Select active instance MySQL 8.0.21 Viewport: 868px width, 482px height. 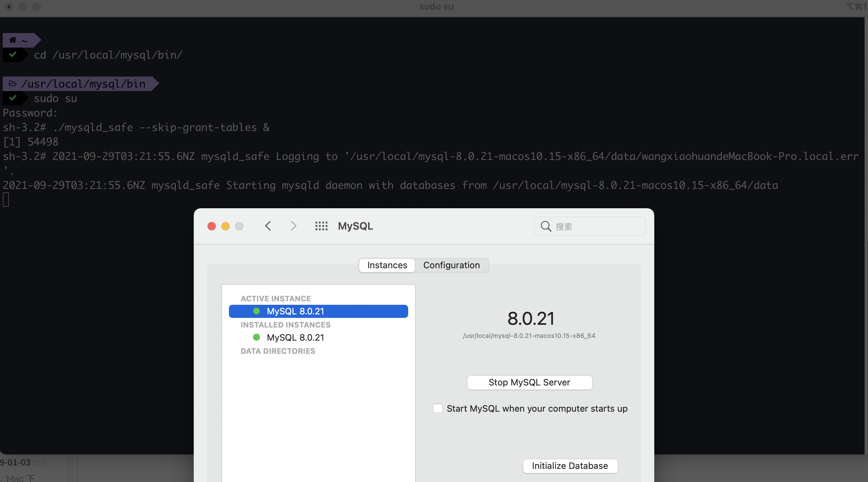(x=318, y=311)
